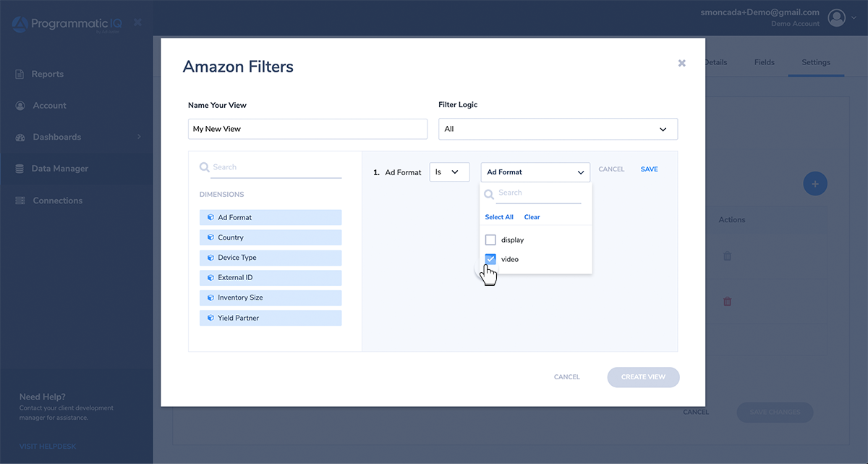The width and height of the screenshot is (868, 464).
Task: Click the cube icon beside Inventory Size
Action: 210,298
